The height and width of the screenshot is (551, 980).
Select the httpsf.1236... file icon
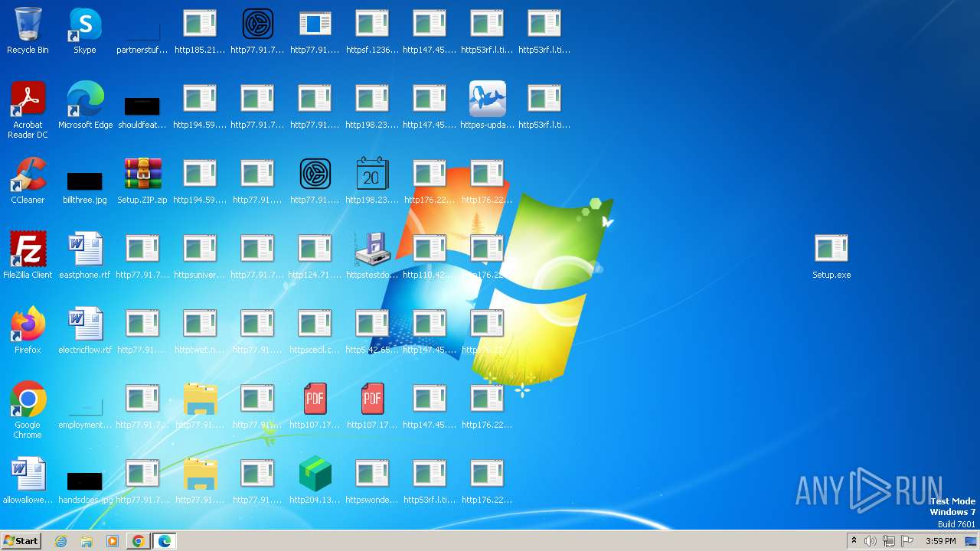pos(372,31)
